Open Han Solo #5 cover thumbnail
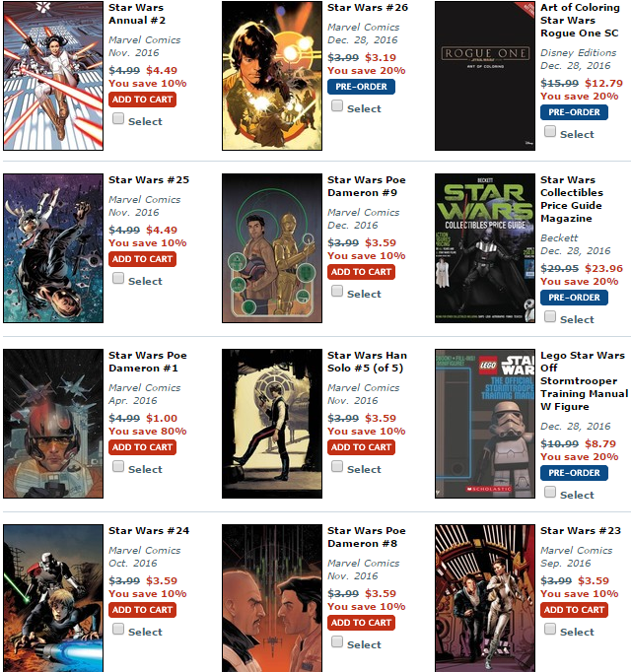Viewport: 631px width, 672px height. [x=272, y=424]
